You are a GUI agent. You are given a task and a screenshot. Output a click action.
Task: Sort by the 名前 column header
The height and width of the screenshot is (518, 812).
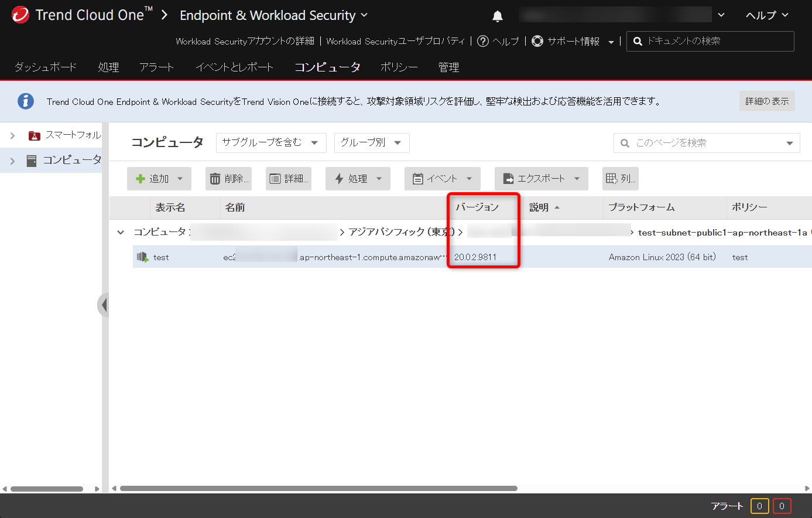pos(235,207)
